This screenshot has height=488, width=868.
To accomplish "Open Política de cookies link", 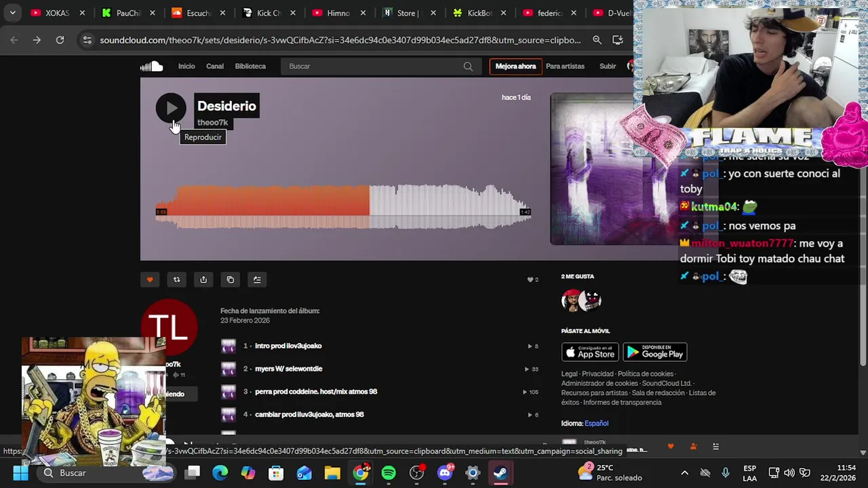I will click(x=646, y=374).
